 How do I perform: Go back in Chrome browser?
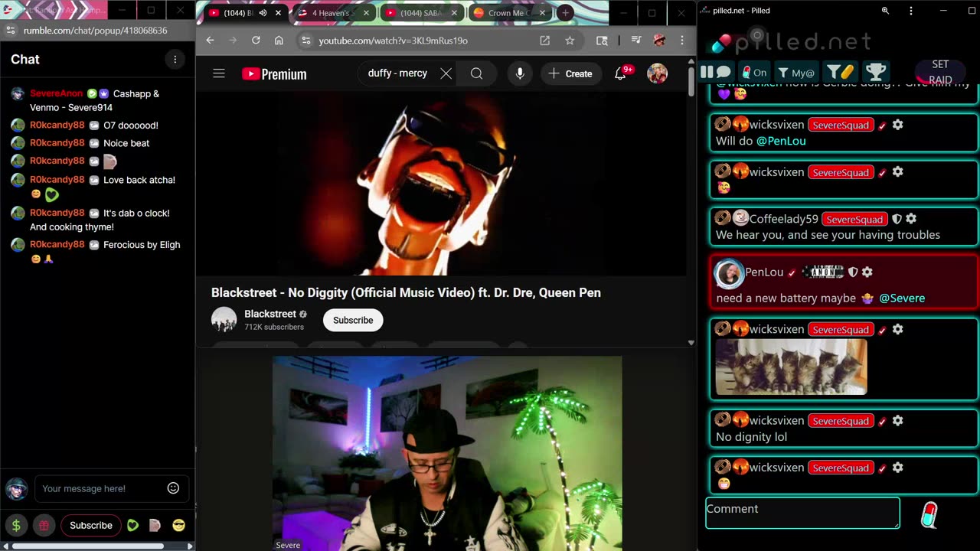211,41
